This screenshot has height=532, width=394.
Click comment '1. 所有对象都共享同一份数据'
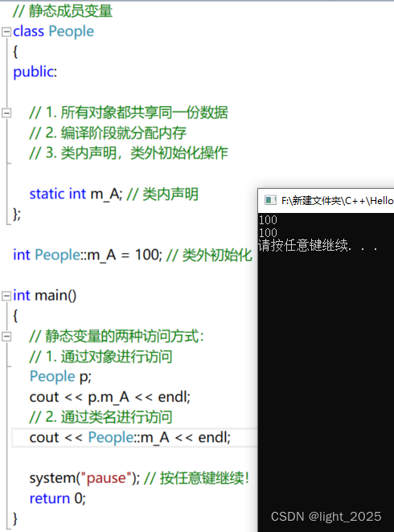129,113
